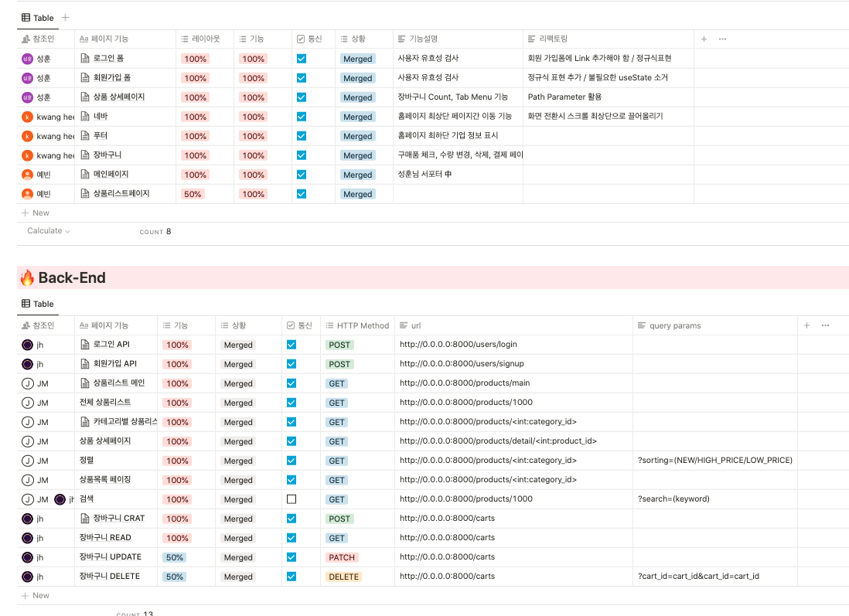Viewport: 849px width, 616px height.
Task: Open the front-end 장바구니 page icon
Action: point(84,155)
